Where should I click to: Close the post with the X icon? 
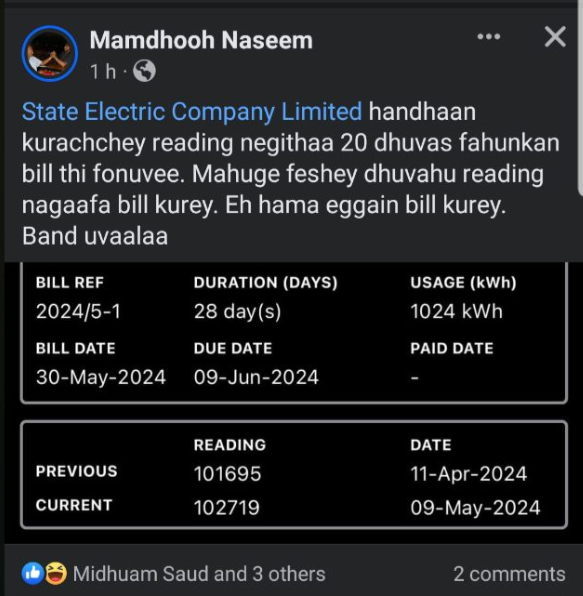tap(555, 36)
